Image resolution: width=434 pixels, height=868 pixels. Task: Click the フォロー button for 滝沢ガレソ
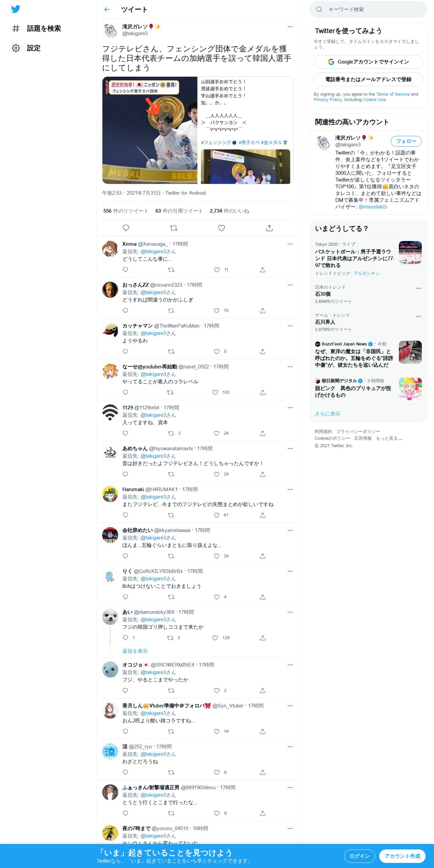[x=406, y=141]
